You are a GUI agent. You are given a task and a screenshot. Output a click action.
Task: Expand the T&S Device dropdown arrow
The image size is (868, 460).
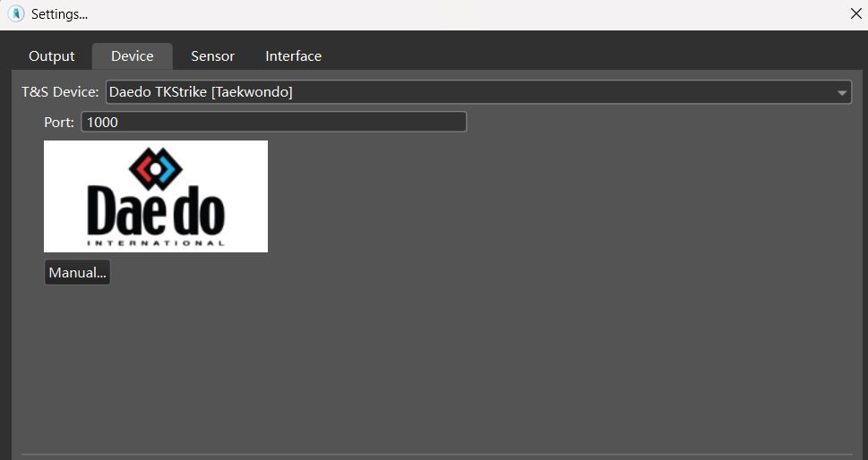(842, 93)
